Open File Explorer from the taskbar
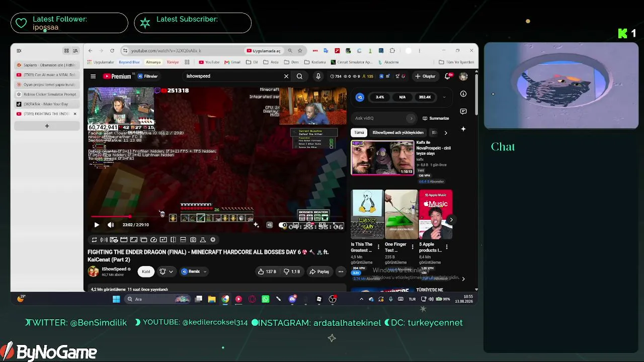Screen dimensions: 644x362 pos(212,299)
